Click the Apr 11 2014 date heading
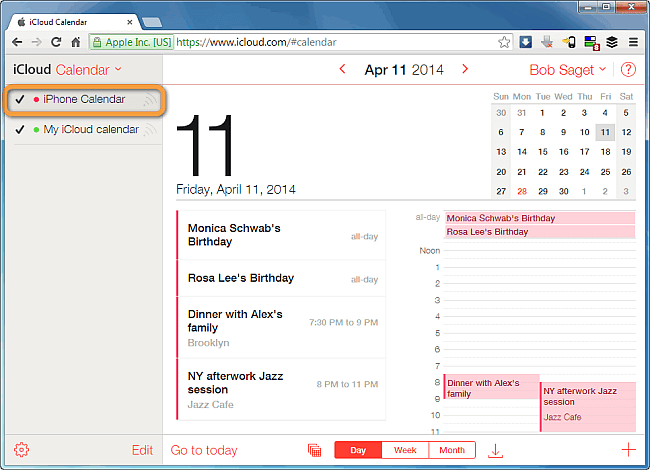Screen dimensions: 650x470 point(404,70)
